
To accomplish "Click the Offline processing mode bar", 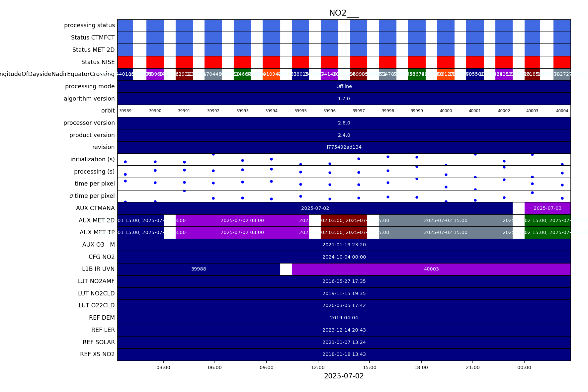I will coord(344,87).
